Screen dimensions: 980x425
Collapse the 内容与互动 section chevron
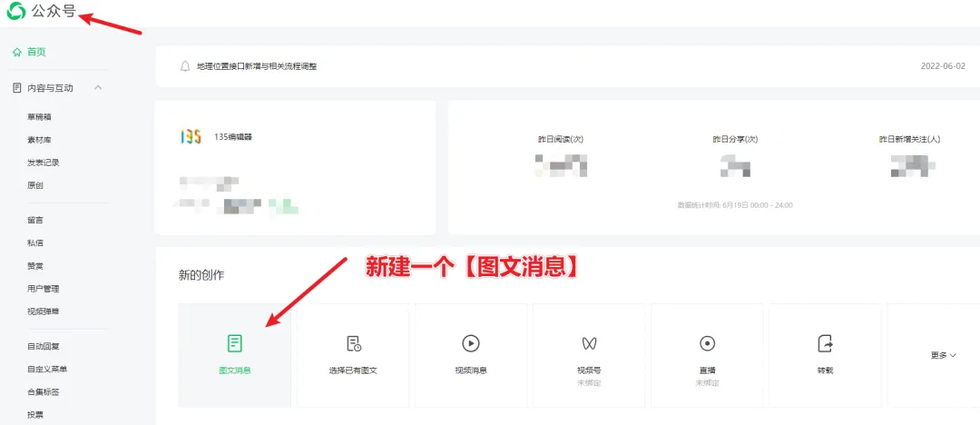click(98, 88)
